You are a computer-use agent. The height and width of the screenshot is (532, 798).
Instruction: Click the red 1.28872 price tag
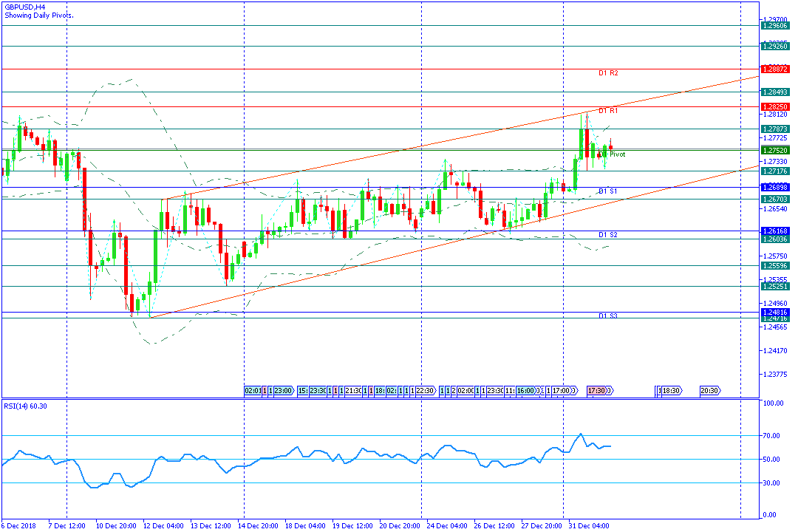tap(775, 69)
